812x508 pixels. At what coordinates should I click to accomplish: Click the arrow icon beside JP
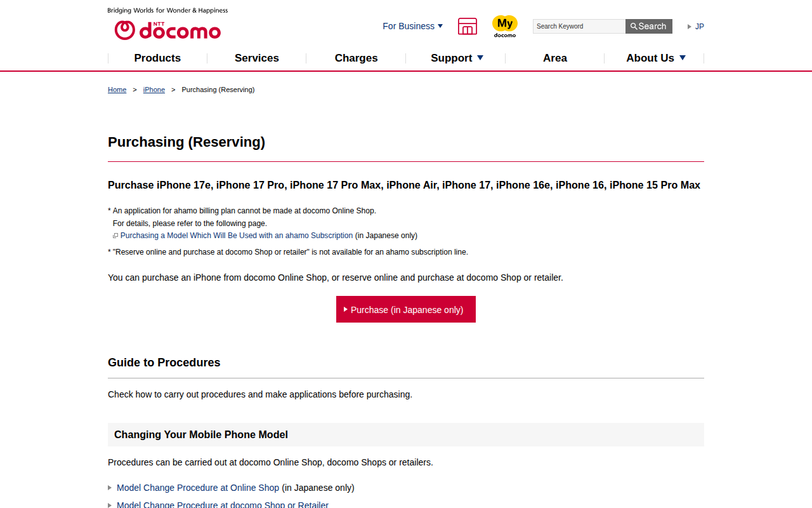click(690, 27)
